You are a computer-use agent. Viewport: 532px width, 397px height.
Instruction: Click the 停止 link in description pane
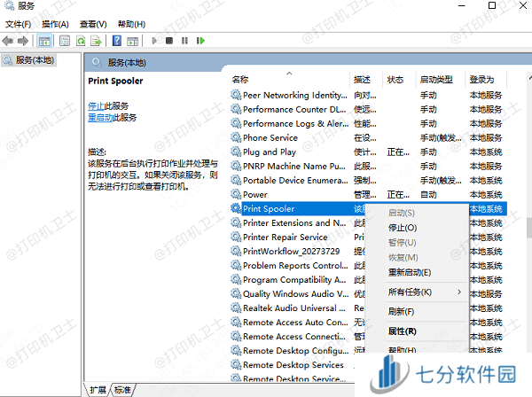pyautogui.click(x=96, y=106)
